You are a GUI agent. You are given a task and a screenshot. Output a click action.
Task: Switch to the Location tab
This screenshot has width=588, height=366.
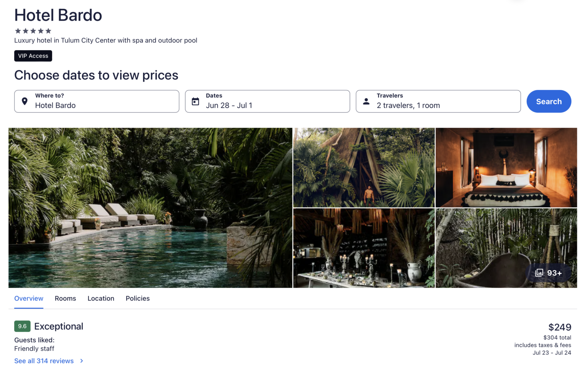pyautogui.click(x=101, y=298)
